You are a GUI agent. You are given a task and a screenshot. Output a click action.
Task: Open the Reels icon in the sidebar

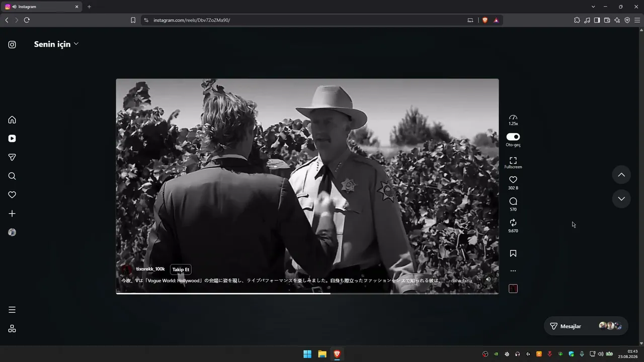coord(12,139)
